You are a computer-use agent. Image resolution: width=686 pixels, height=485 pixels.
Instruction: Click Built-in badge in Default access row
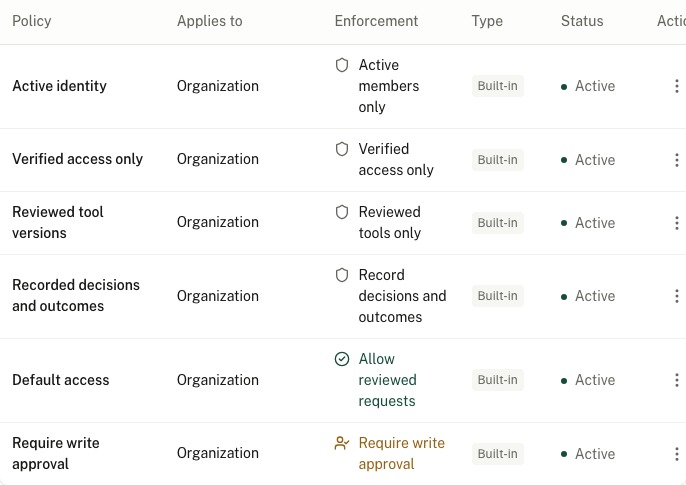pos(498,380)
